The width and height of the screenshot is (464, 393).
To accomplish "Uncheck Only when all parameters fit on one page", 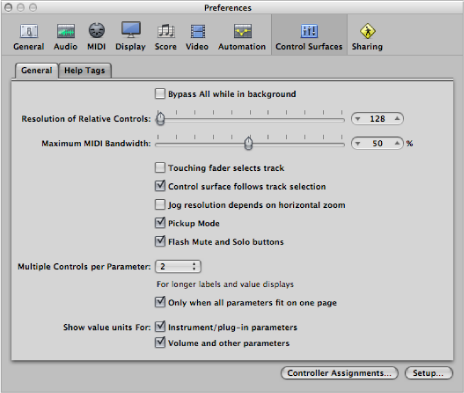I will (x=160, y=302).
